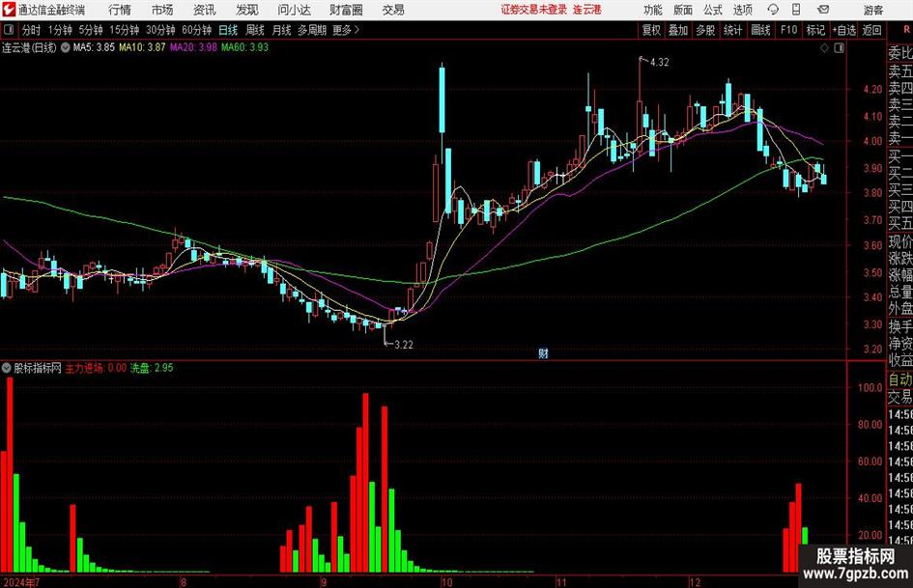Open the 选项 menu
The height and width of the screenshot is (588, 913).
click(742, 10)
